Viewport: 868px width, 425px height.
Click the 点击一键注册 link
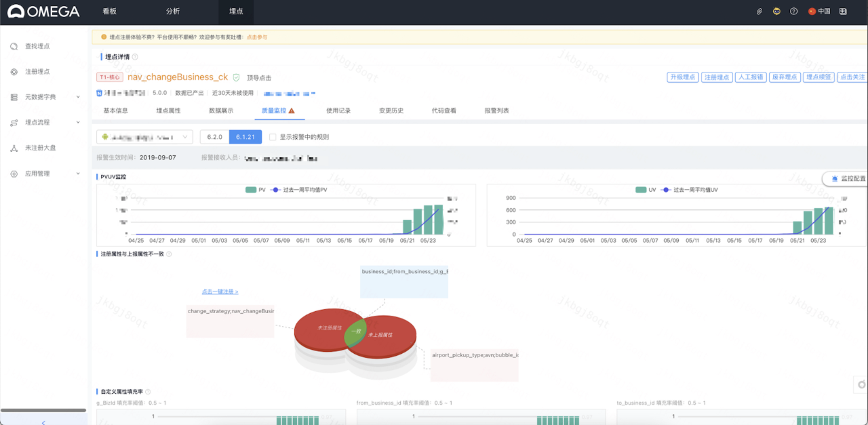pos(220,291)
